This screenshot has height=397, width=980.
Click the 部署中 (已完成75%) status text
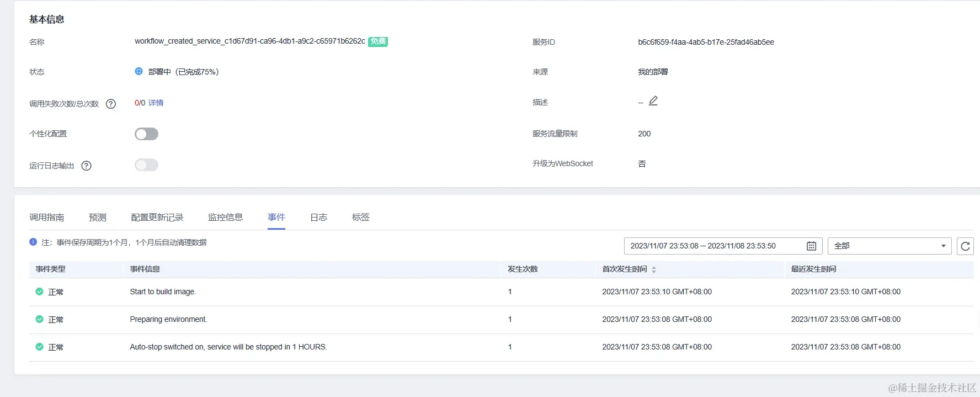click(184, 72)
